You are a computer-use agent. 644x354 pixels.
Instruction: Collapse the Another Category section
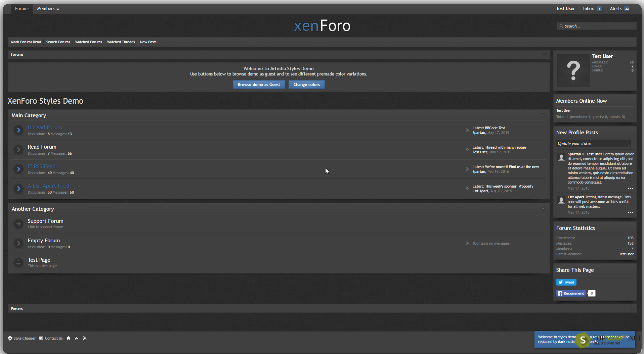[543, 209]
